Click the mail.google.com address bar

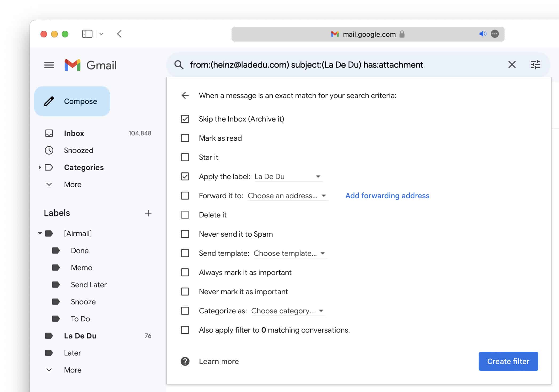(x=368, y=34)
